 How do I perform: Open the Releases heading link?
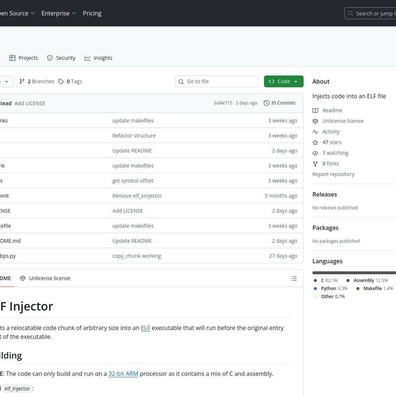325,194
